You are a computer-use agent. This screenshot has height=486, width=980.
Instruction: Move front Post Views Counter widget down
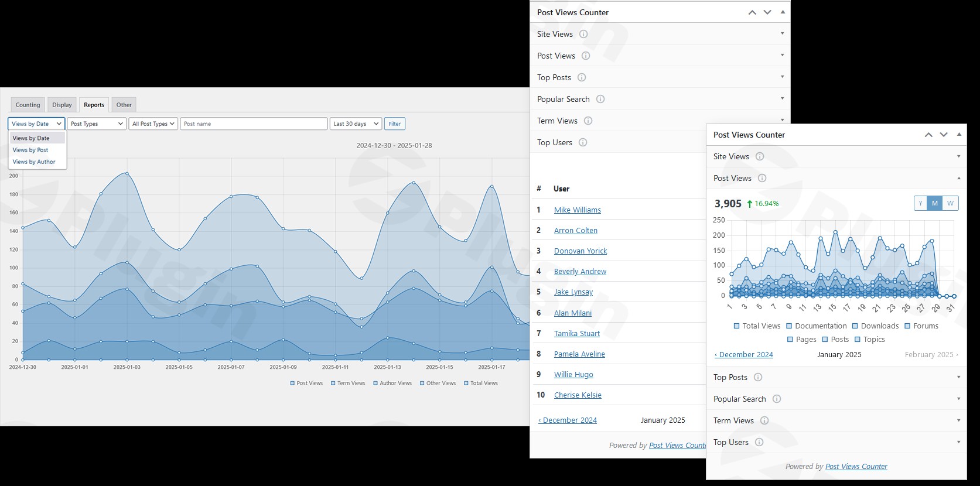click(944, 135)
